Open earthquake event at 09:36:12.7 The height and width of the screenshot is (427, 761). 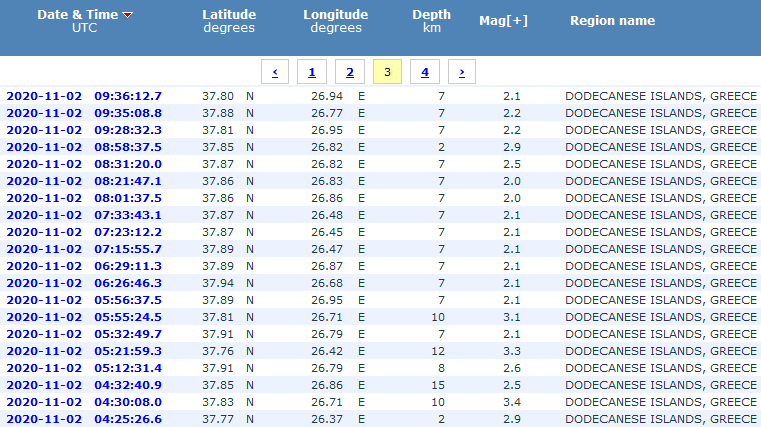coord(84,96)
